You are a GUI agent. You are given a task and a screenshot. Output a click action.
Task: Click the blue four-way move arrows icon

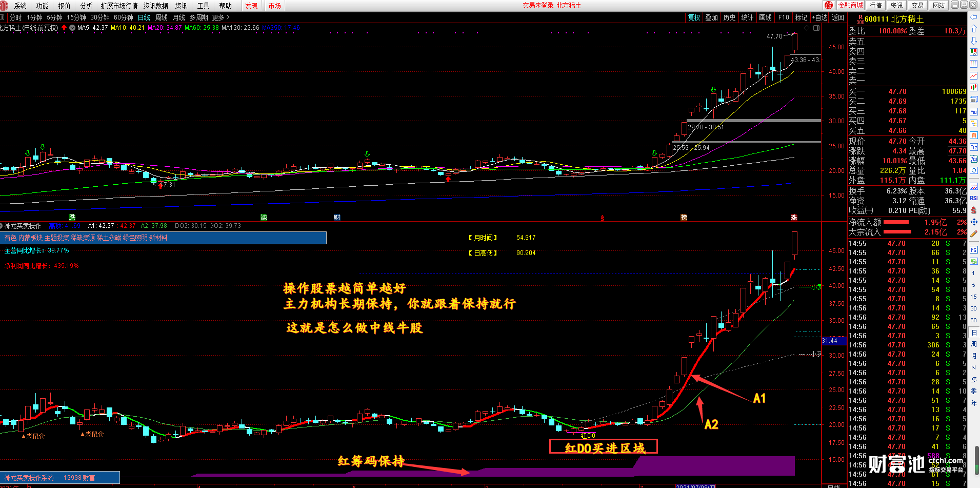coord(974,222)
